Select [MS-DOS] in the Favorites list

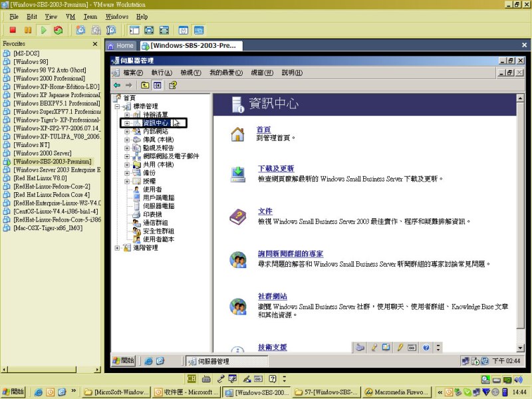[27, 54]
